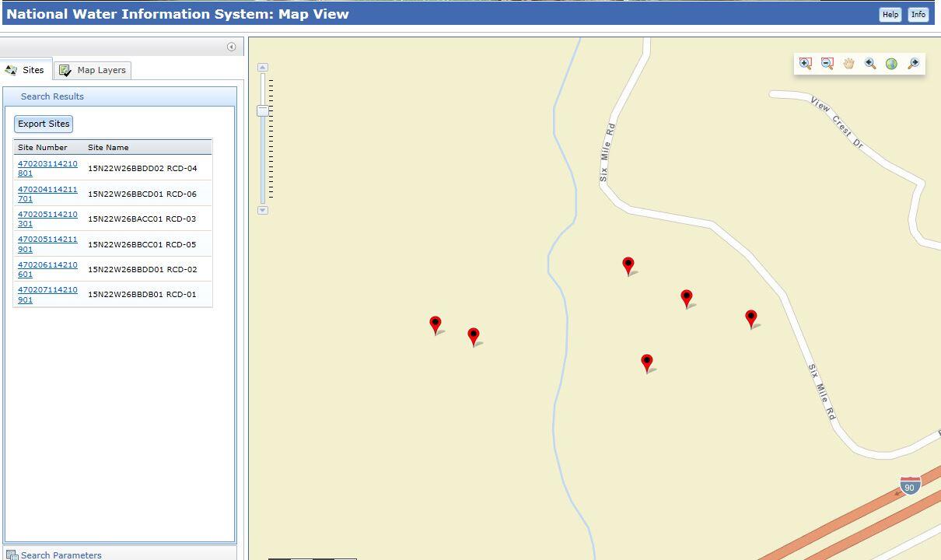Click the easternmost red site marker
The width and height of the screenshot is (941, 560).
pyautogui.click(x=751, y=319)
